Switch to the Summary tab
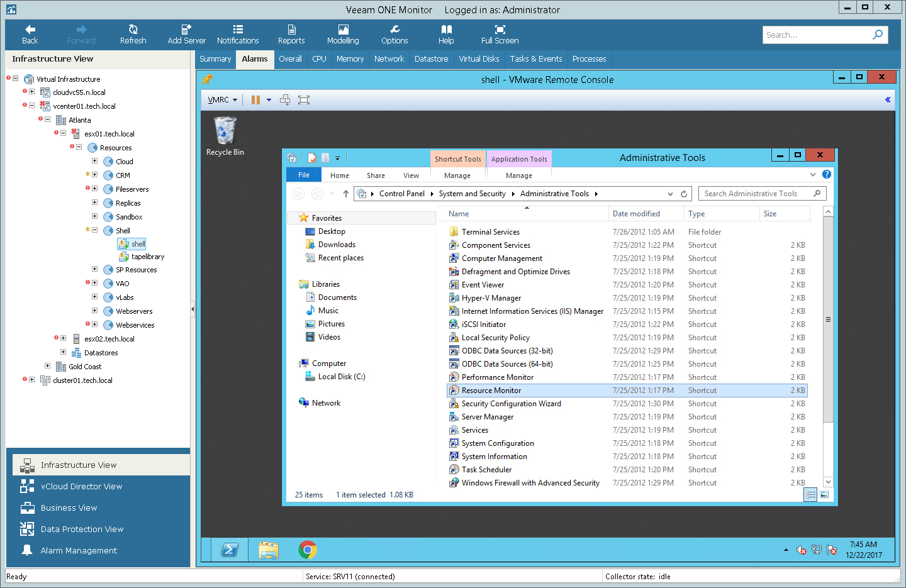Screen dimensions: 906x588 coord(215,59)
